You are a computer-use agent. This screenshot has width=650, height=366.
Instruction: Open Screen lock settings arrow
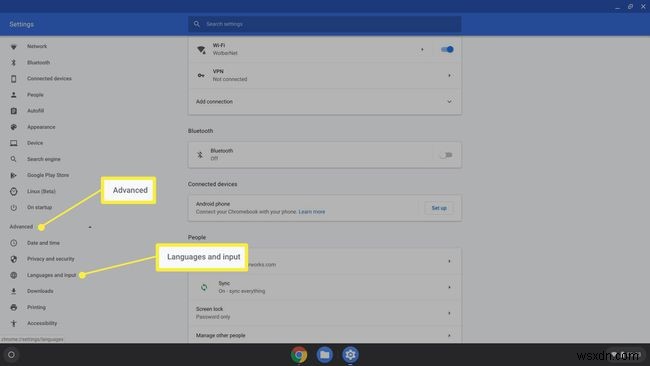coord(449,313)
